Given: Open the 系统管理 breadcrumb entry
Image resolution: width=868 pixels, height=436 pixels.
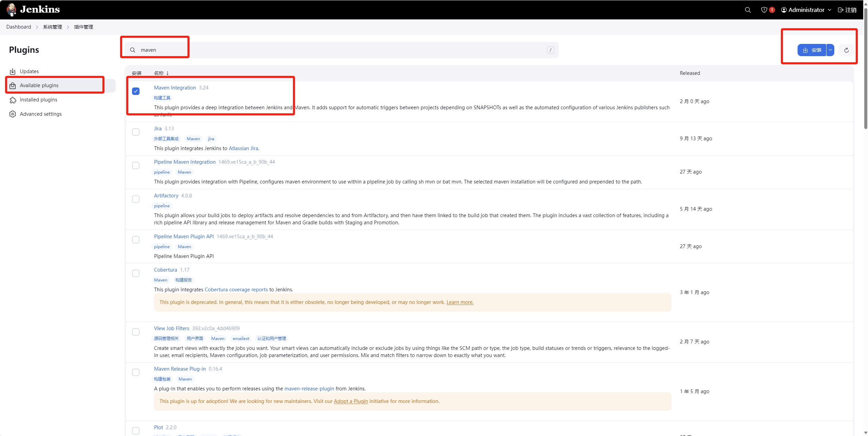Looking at the screenshot, I should click(53, 27).
